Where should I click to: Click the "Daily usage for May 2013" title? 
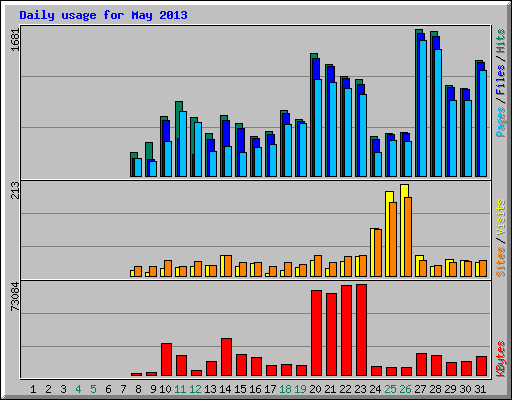(x=103, y=15)
